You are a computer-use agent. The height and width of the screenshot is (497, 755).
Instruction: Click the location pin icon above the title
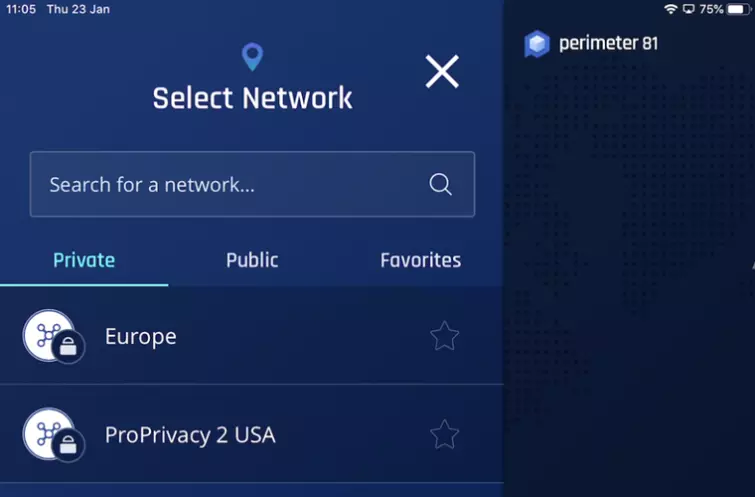click(x=252, y=57)
